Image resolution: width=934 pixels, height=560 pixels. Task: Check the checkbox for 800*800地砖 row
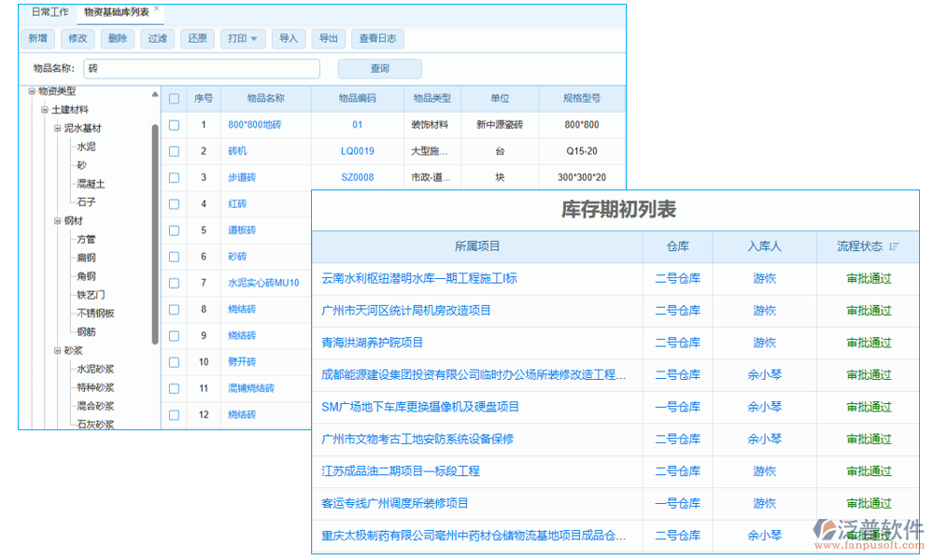(x=173, y=124)
